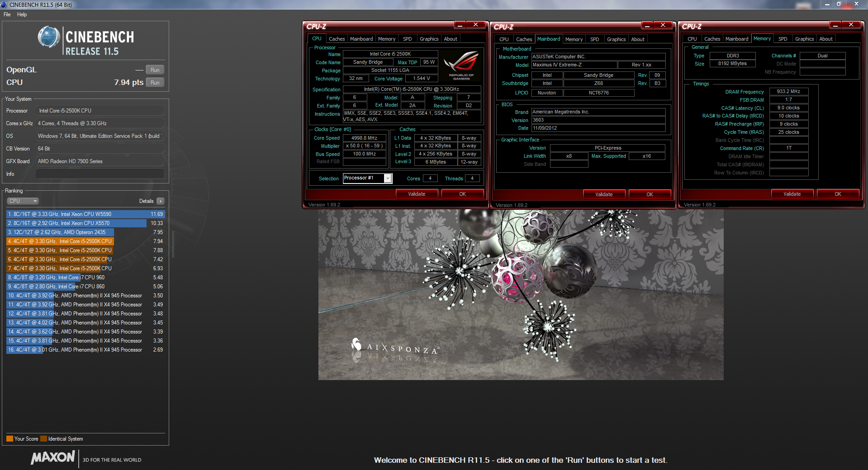Close the middle CPU-Z window
The image size is (868, 470).
click(x=663, y=25)
